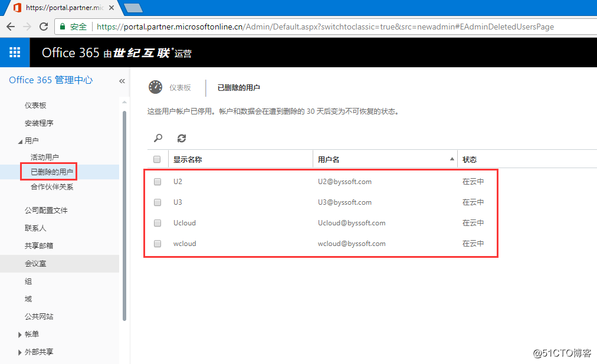Click the Office 365 brand title
This screenshot has width=597, height=364.
coord(70,53)
